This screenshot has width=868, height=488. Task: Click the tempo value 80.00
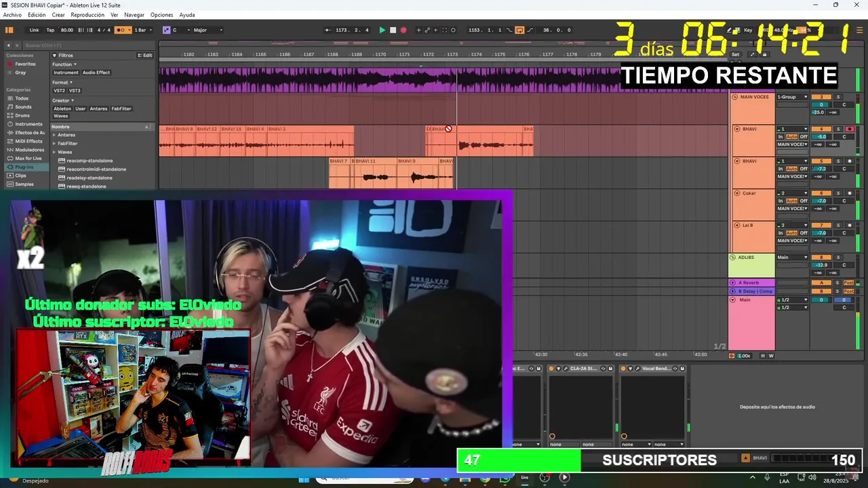(x=67, y=30)
